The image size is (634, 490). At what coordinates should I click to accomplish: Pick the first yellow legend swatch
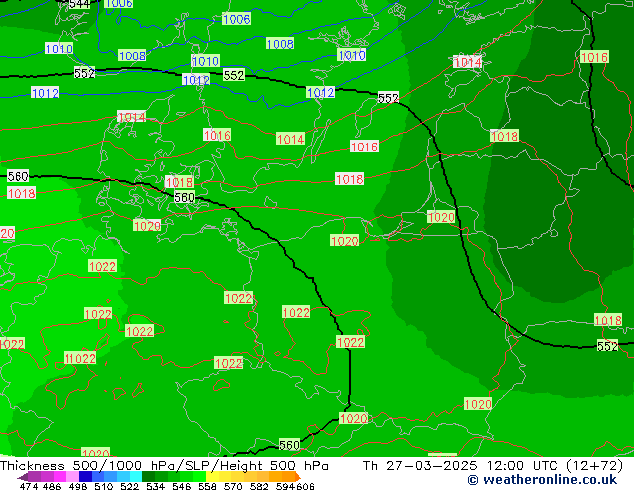click(212, 477)
